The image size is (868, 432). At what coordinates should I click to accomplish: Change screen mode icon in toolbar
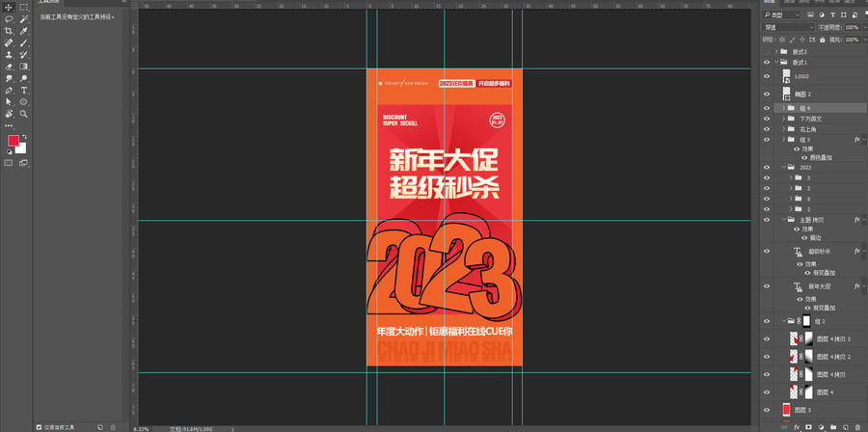pos(24,163)
